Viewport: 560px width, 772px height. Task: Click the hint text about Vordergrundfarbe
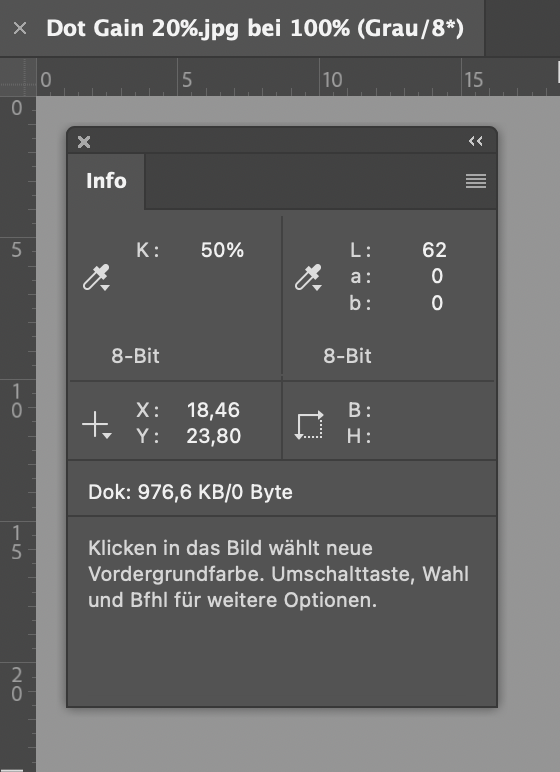point(278,574)
